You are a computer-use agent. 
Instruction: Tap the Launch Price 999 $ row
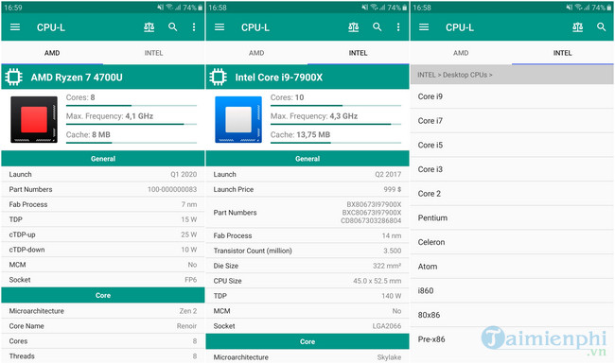[x=307, y=189]
